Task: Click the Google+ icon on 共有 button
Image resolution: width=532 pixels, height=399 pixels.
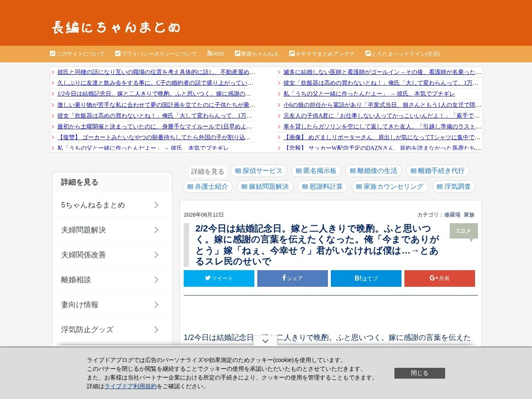Action: [434, 278]
